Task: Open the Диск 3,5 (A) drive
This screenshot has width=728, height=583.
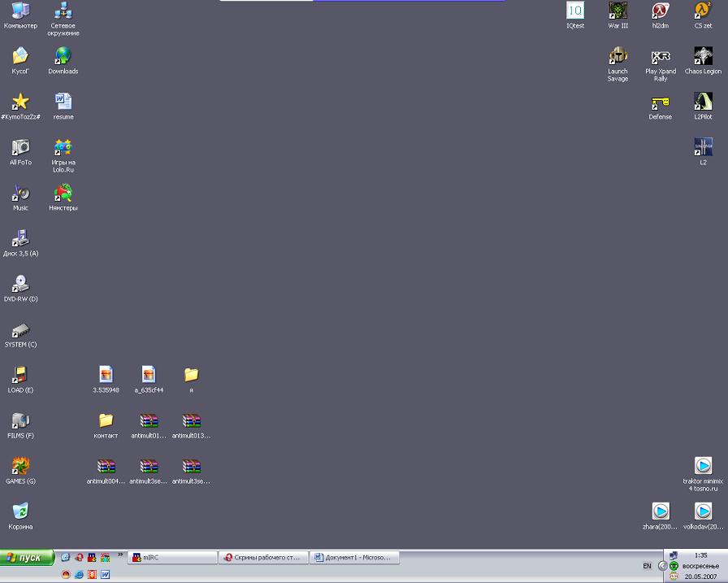Action: [20, 242]
